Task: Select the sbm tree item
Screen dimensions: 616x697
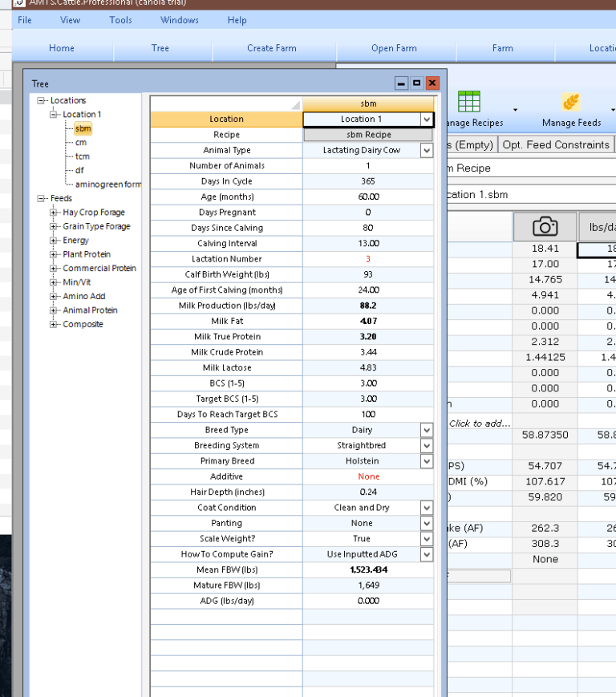Action: tap(83, 128)
